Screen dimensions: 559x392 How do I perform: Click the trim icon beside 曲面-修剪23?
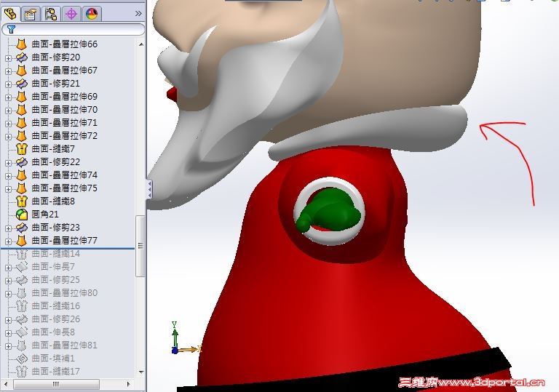(x=22, y=228)
